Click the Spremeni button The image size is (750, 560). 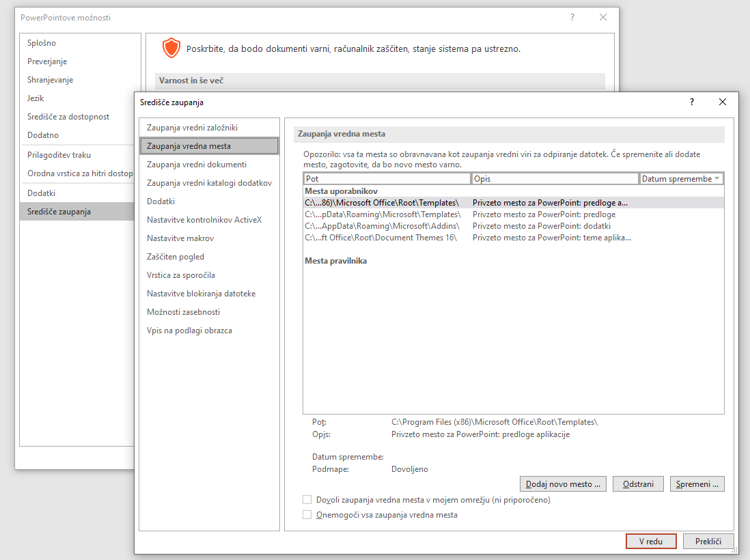coord(697,484)
